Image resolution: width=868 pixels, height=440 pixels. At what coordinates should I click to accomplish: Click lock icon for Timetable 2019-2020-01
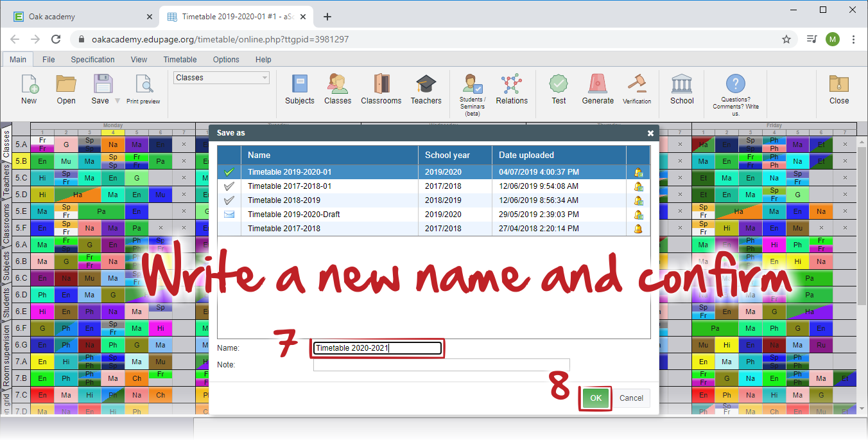[638, 172]
